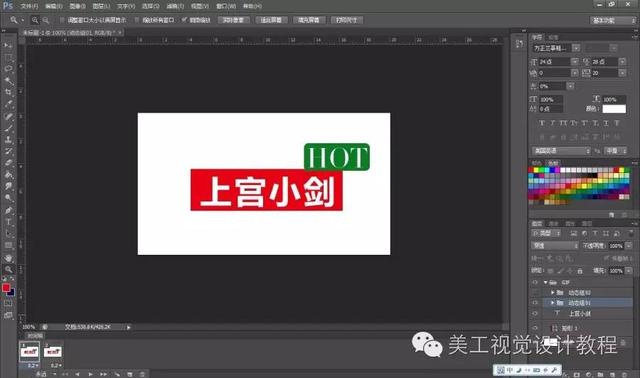
Task: Open the 滤镜(T) menu
Action: 175,6
